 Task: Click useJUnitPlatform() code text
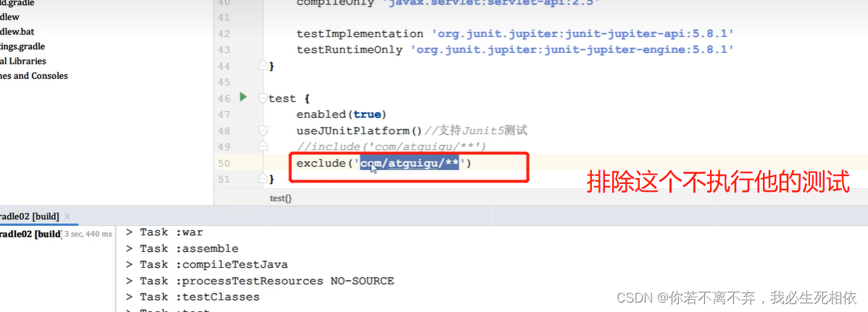[x=360, y=131]
